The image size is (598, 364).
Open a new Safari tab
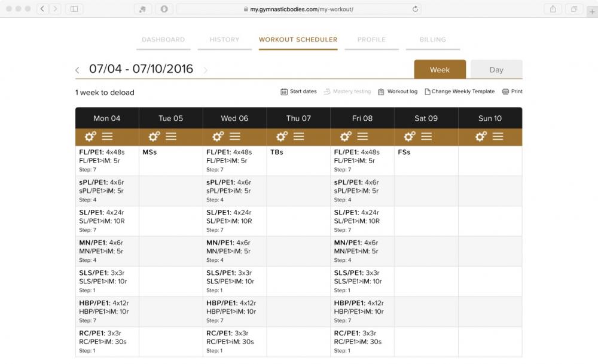592,12
